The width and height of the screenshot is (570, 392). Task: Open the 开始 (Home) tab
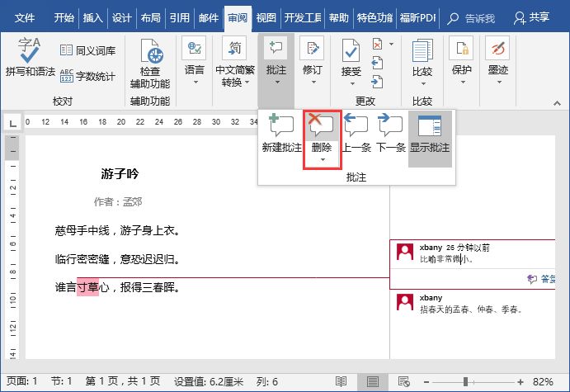click(64, 18)
